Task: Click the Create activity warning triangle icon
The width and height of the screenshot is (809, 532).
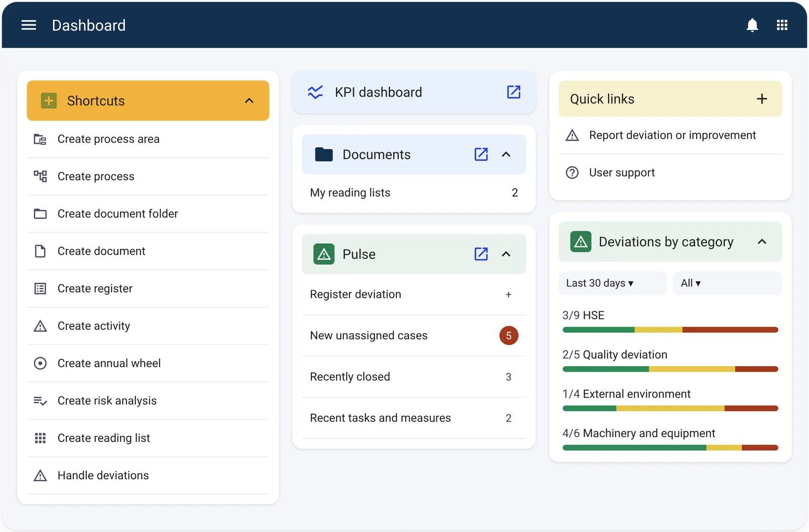Action: tap(40, 326)
